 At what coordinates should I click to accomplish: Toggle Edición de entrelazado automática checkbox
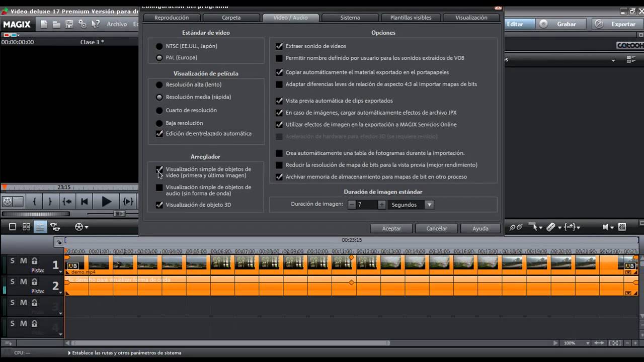click(159, 134)
